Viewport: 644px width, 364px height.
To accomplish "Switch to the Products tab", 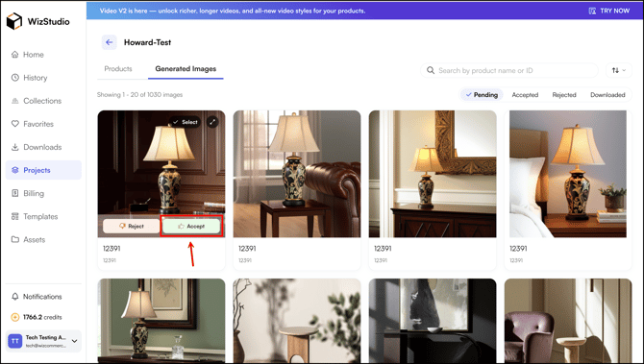I will coord(118,69).
